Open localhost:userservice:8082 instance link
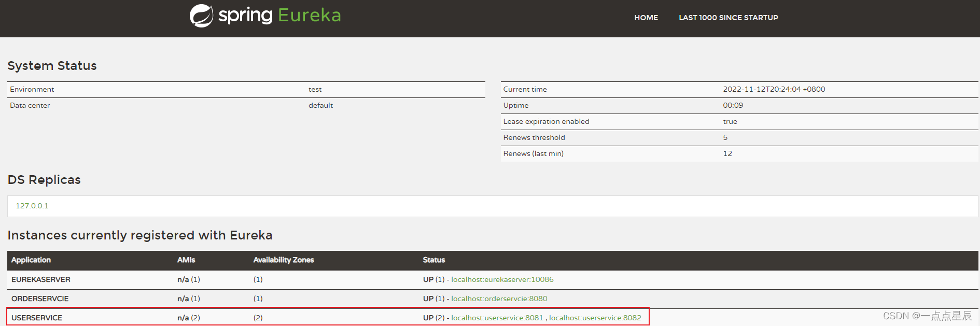Screen dimensions: 980x326 pyautogui.click(x=595, y=318)
